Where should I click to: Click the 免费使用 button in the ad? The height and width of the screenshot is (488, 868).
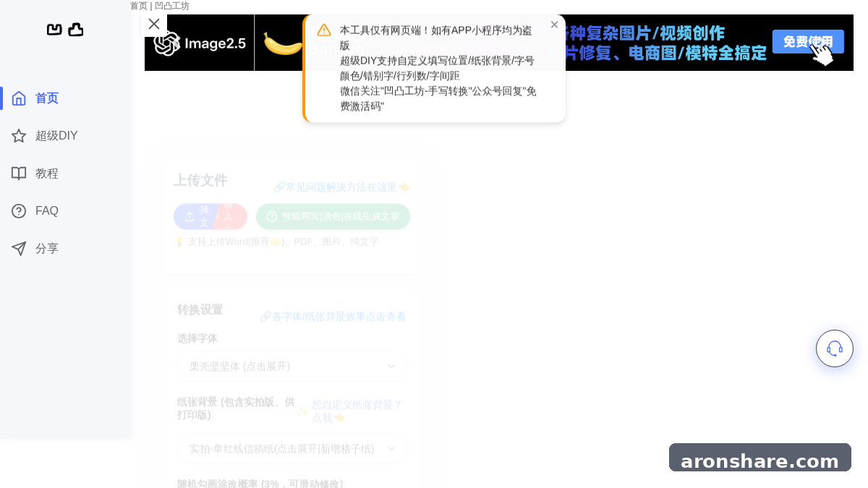coord(808,41)
